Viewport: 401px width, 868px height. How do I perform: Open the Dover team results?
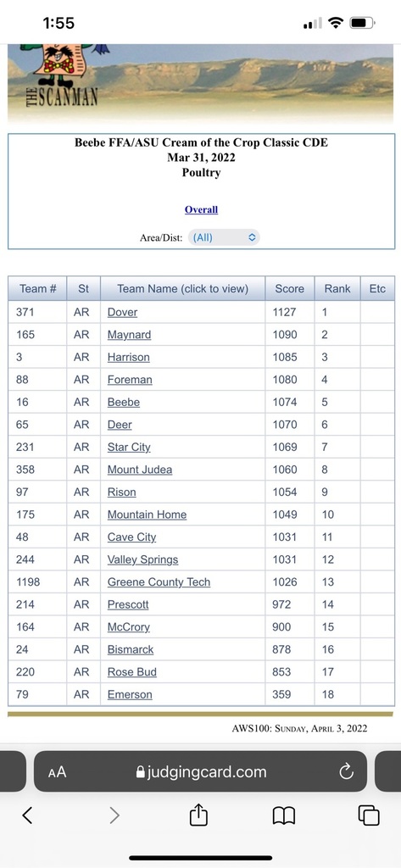(122, 312)
